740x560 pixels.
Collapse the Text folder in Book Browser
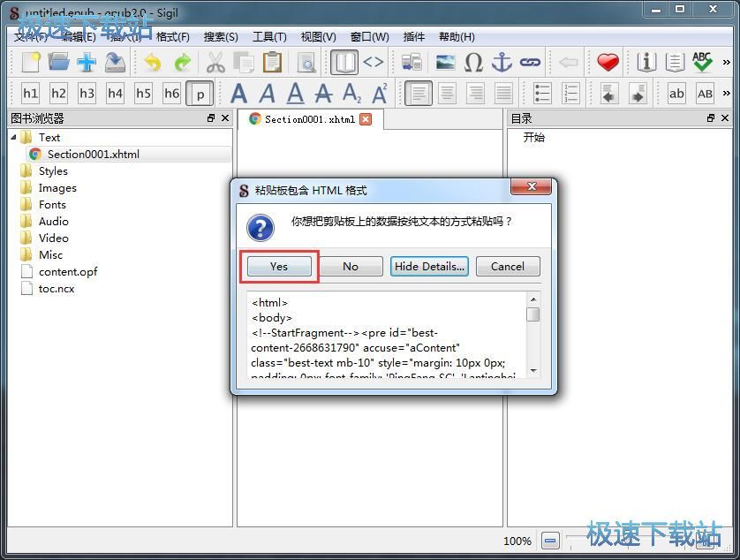coord(13,138)
